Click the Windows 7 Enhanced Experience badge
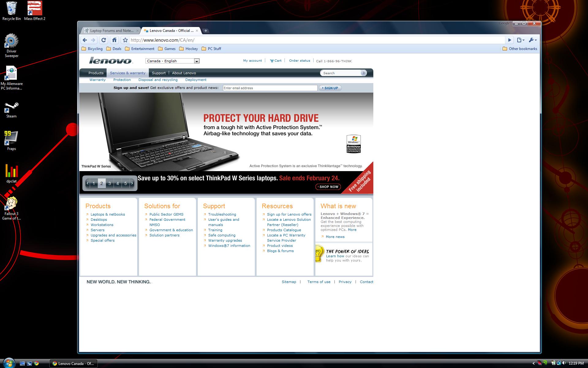 pyautogui.click(x=354, y=144)
